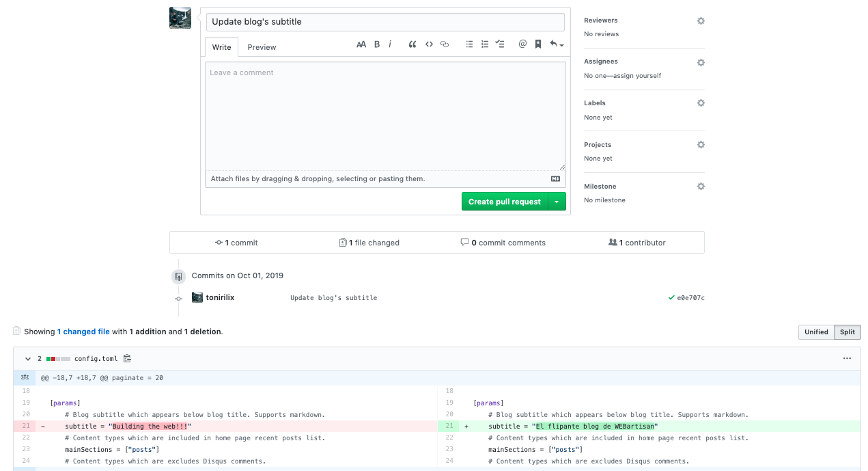Insert a bulleted list
The width and height of the screenshot is (868, 471).
coord(469,44)
